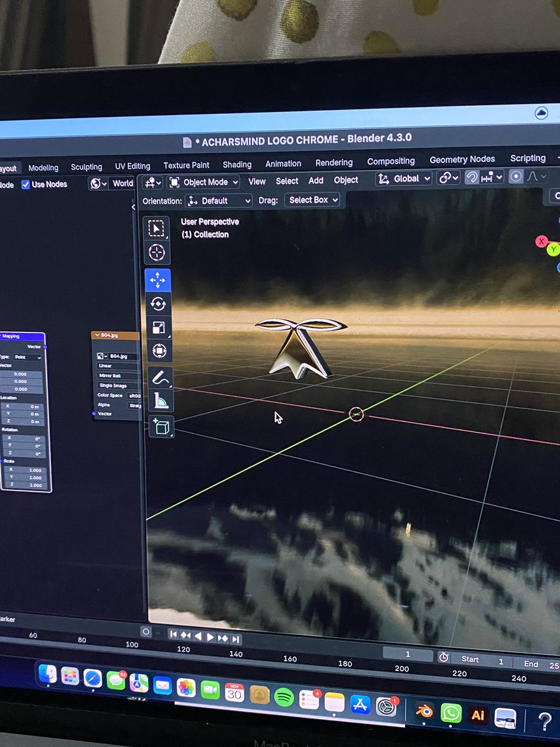Toggle the Use Nodes checkbox
The width and height of the screenshot is (560, 747).
(x=26, y=184)
